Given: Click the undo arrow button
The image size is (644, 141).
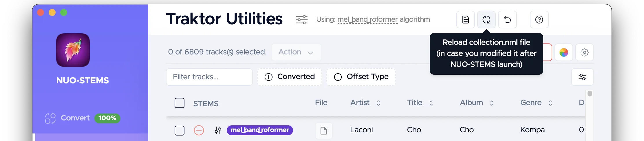Looking at the screenshot, I should coord(507,20).
